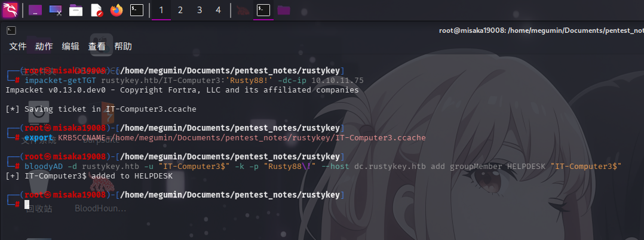Click the Impacket v0.13.0.dev0 copyright line

click(182, 90)
